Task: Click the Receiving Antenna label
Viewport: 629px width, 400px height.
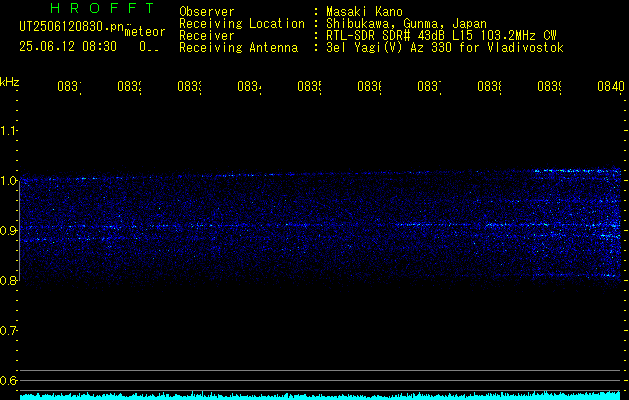Action: [x=239, y=48]
